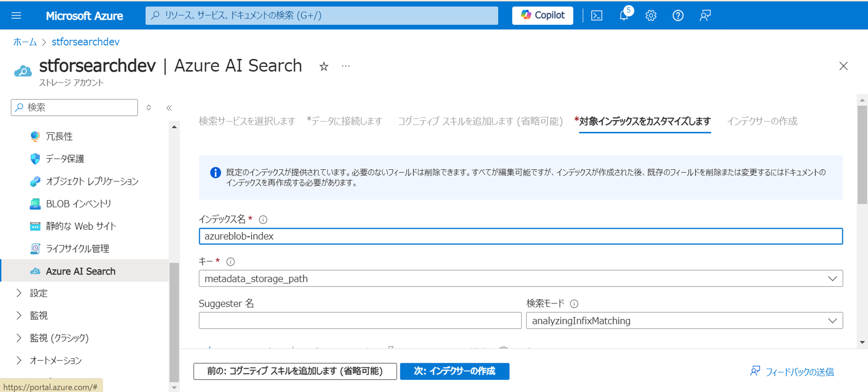The height and width of the screenshot is (392, 868).
Task: Open the hamburger portal menu
Action: [x=16, y=16]
